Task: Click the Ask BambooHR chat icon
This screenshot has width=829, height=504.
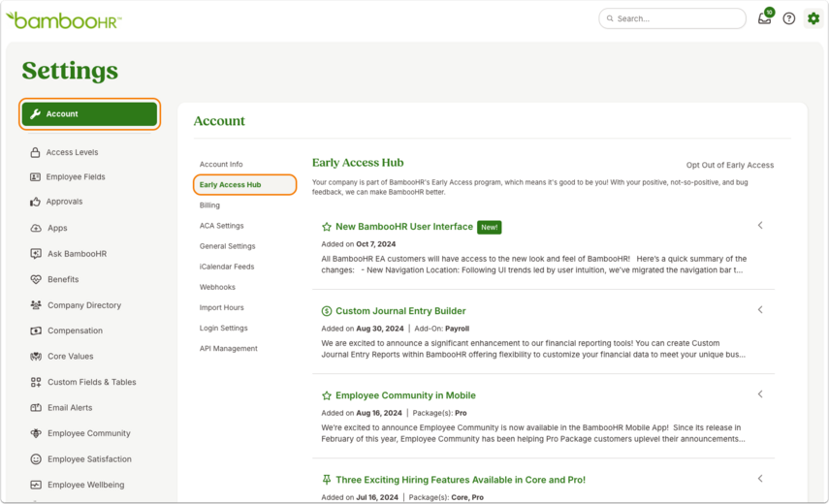Action: pyautogui.click(x=36, y=254)
